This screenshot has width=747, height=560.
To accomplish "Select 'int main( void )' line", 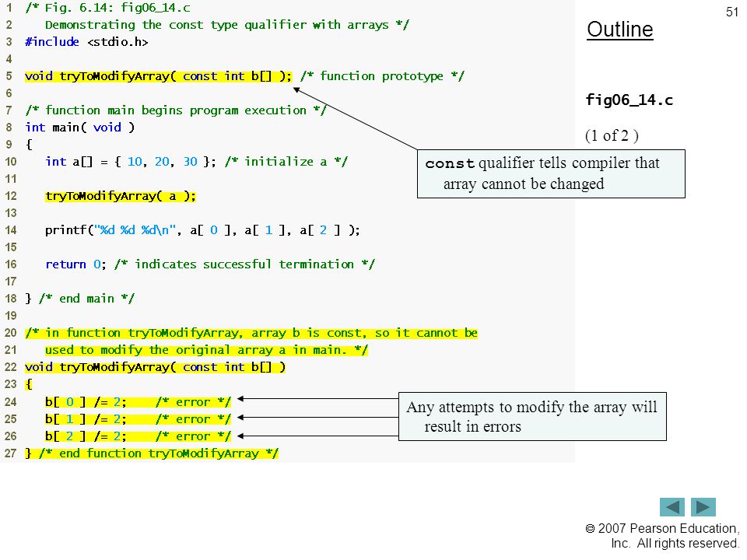I will [x=79, y=127].
